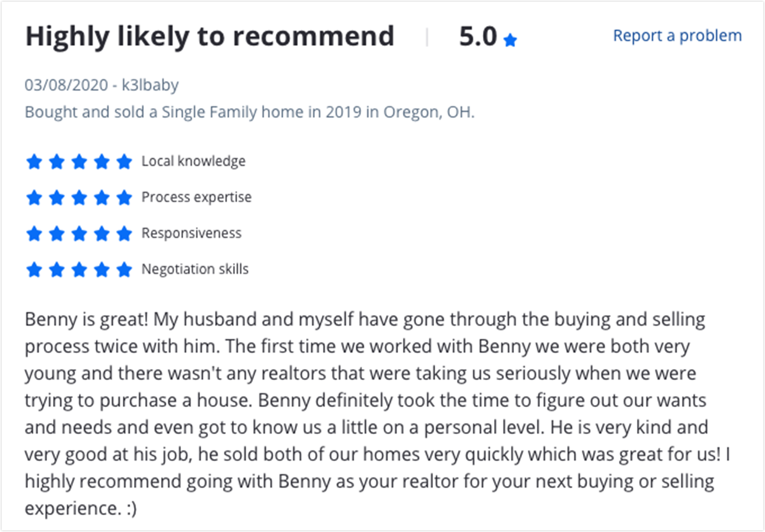Click the third star of Process expertise
Viewport: 765px width, 532px height.
[79, 197]
